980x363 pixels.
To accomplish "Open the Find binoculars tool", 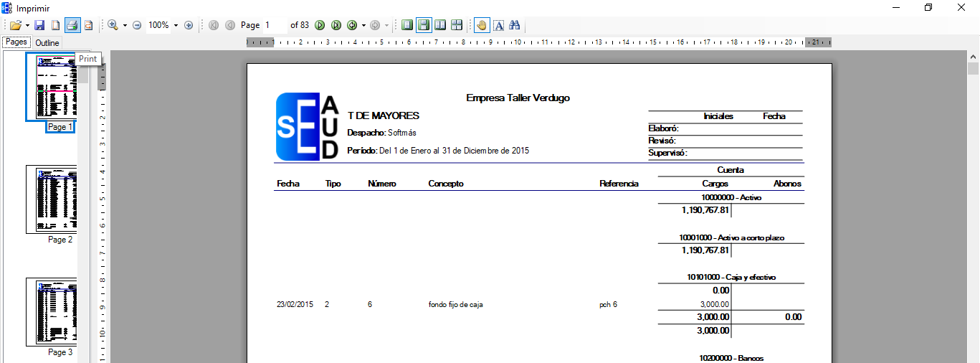I will tap(514, 25).
